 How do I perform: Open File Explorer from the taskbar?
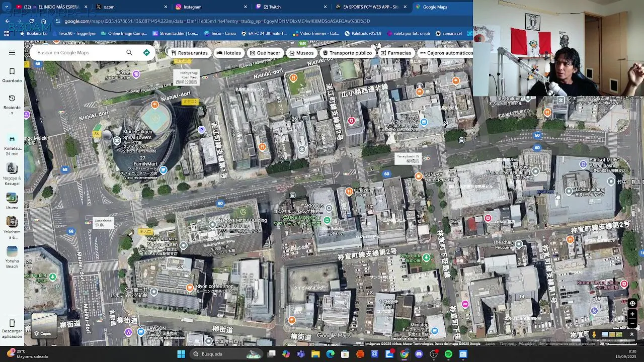click(x=315, y=354)
